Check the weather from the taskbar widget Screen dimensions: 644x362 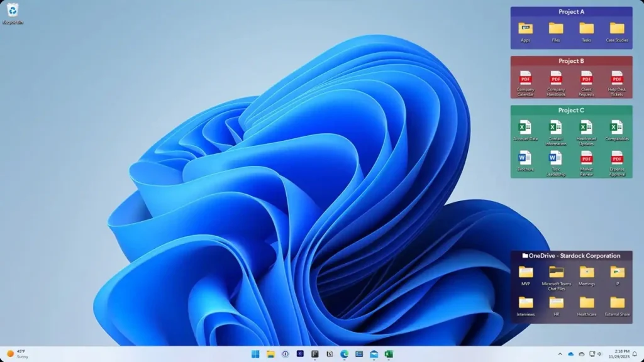[16, 354]
